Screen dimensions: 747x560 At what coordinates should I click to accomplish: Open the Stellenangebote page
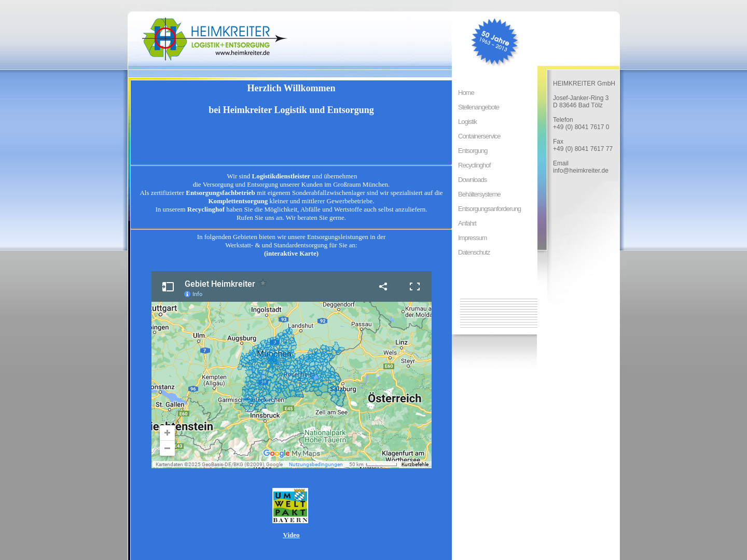pyautogui.click(x=478, y=107)
